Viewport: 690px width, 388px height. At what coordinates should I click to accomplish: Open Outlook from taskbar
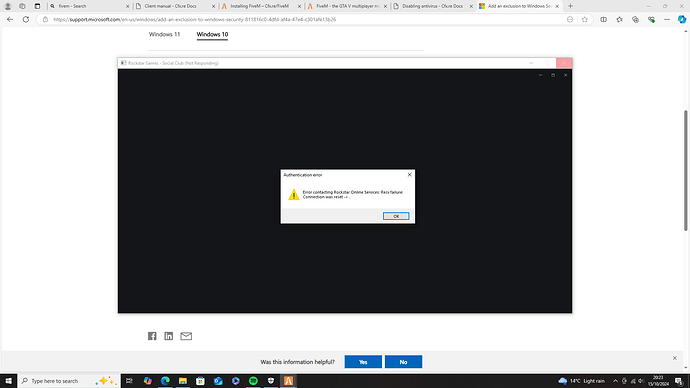coord(218,381)
